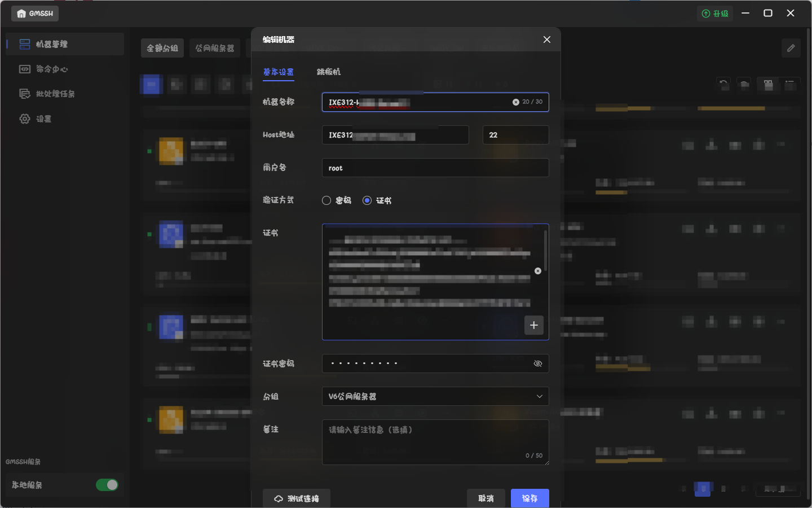Click the 备注 notes text area
This screenshot has width=812, height=508.
click(x=435, y=442)
